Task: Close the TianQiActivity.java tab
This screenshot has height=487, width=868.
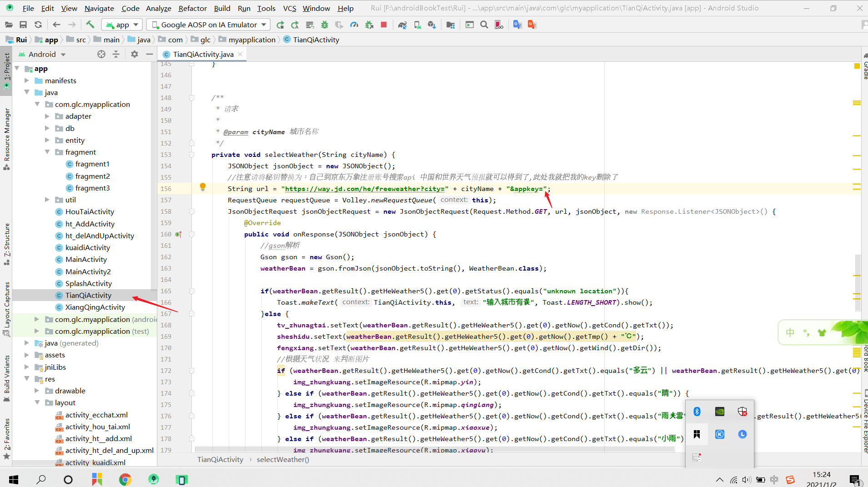Action: coord(240,54)
